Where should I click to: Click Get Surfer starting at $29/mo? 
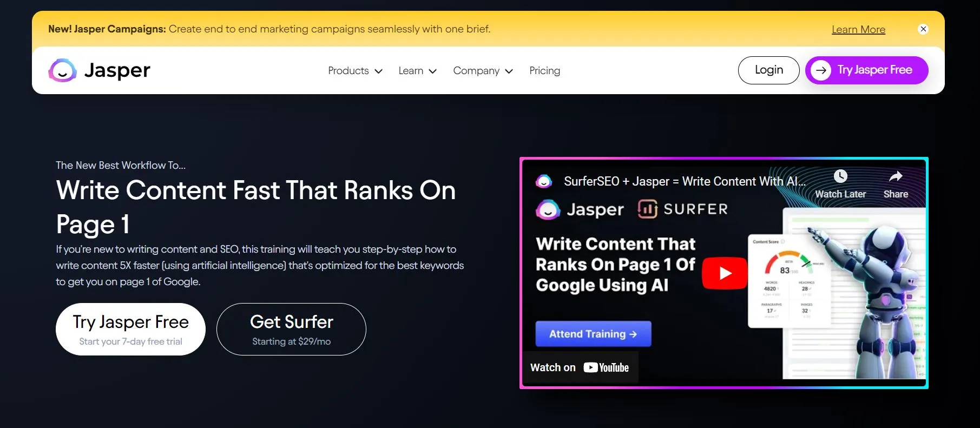click(291, 329)
